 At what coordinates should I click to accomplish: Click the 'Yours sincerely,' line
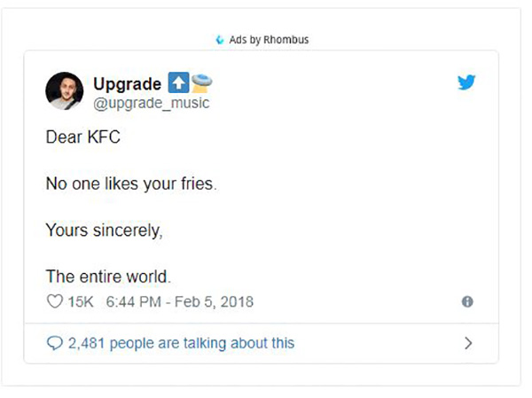point(104,230)
